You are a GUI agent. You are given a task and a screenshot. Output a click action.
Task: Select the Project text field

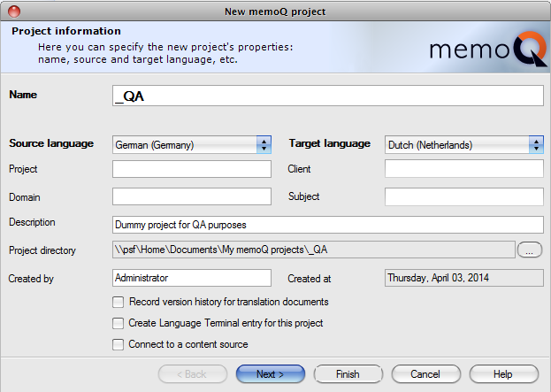tap(191, 169)
